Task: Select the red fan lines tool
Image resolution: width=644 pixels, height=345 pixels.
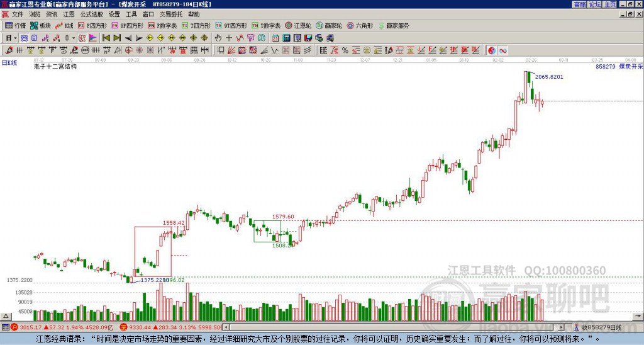Action: point(231,50)
